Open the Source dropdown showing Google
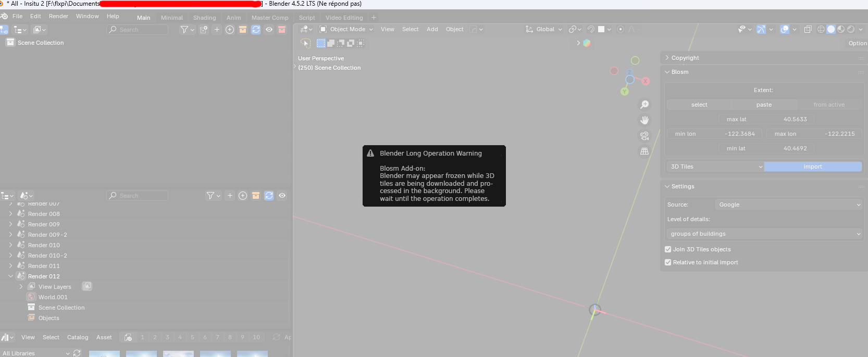The image size is (868, 357). click(789, 205)
